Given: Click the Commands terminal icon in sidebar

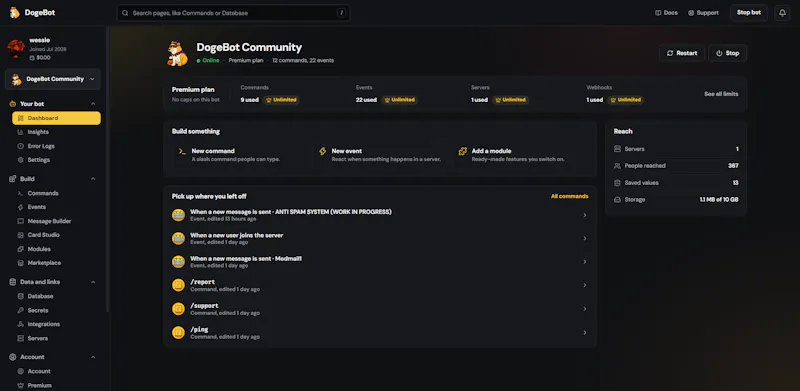Looking at the screenshot, I should pos(20,193).
